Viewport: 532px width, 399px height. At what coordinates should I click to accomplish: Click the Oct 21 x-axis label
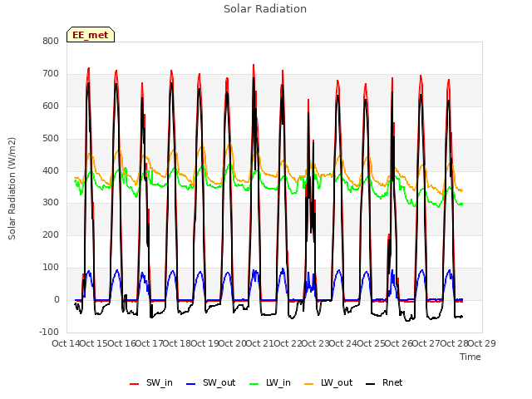pyautogui.click(x=259, y=343)
